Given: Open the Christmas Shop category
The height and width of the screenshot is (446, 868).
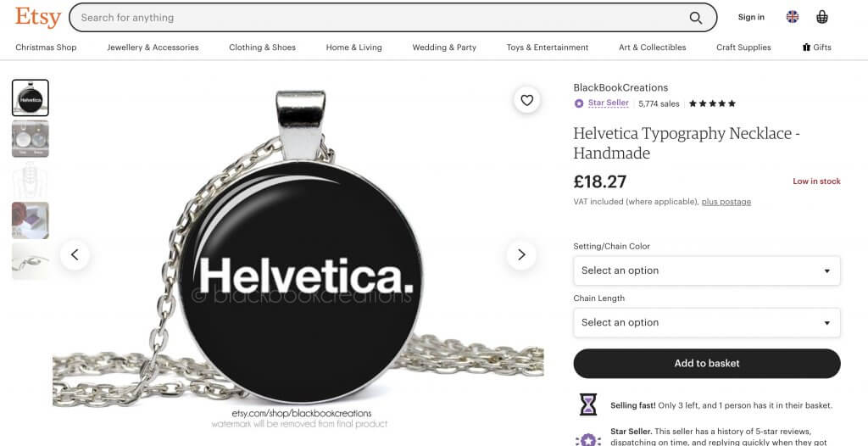Looking at the screenshot, I should 46,47.
